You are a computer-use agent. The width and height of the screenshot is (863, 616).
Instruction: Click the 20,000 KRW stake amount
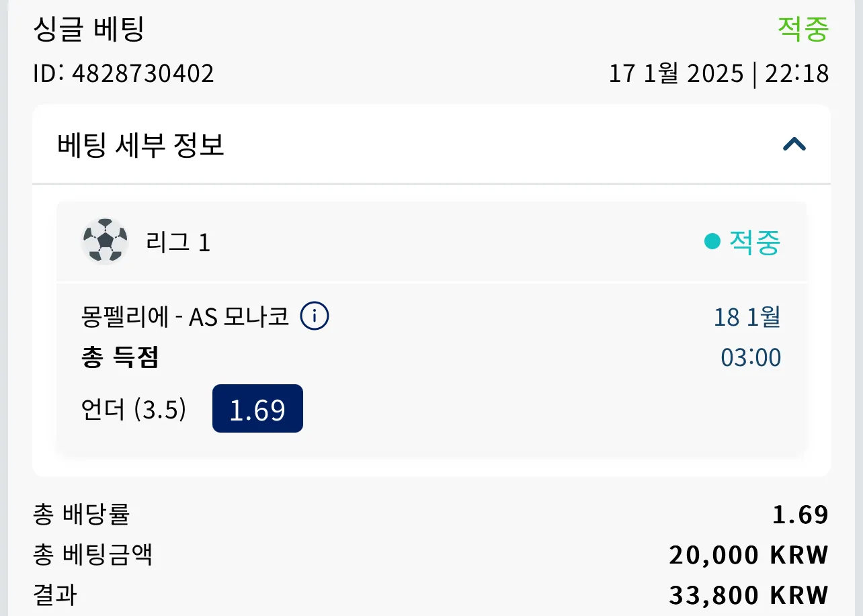tap(749, 555)
